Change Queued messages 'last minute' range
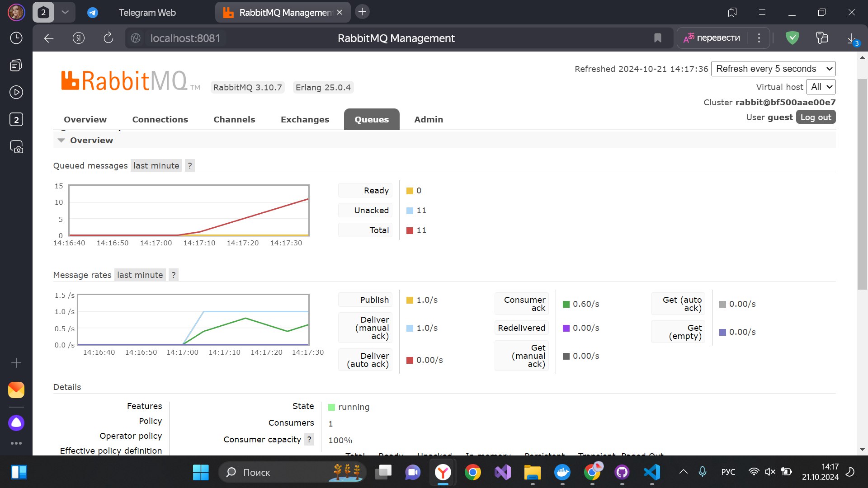The width and height of the screenshot is (868, 488). (156, 166)
